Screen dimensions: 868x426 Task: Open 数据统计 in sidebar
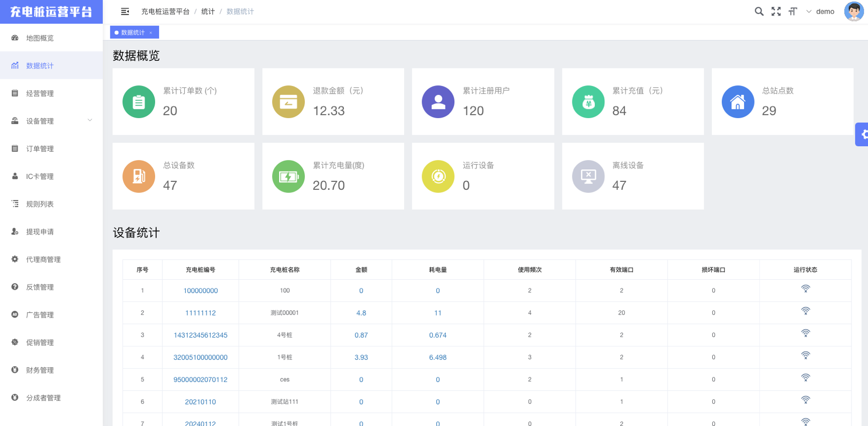pyautogui.click(x=51, y=65)
